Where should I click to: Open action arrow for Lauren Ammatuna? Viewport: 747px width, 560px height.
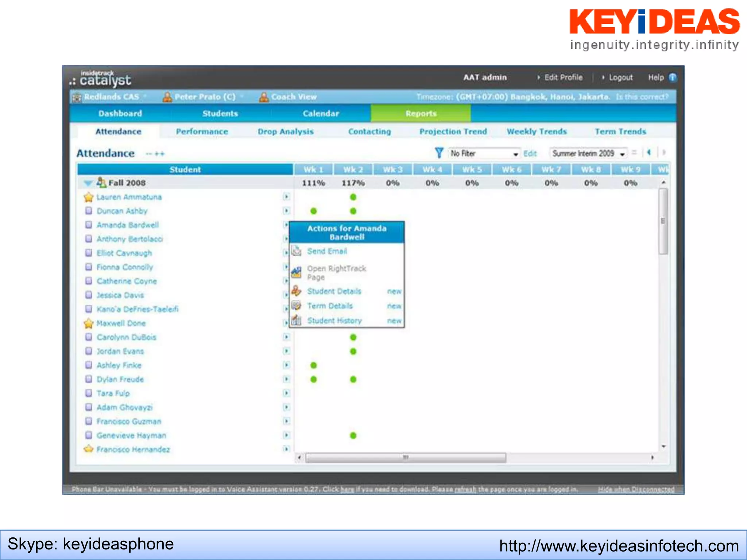tap(286, 197)
